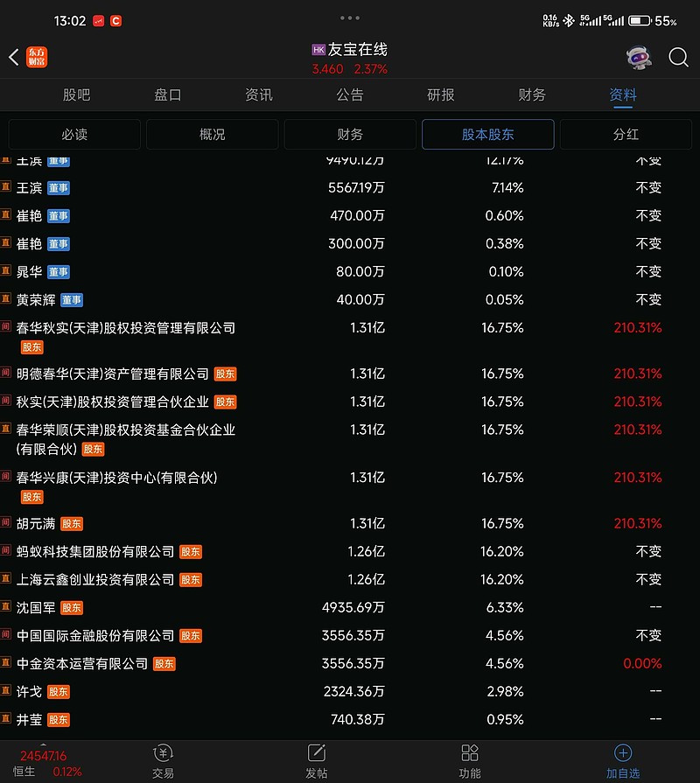
Task: Tap shareholder 蚂蚁科技集团股份有限公司
Action: pyautogui.click(x=94, y=552)
